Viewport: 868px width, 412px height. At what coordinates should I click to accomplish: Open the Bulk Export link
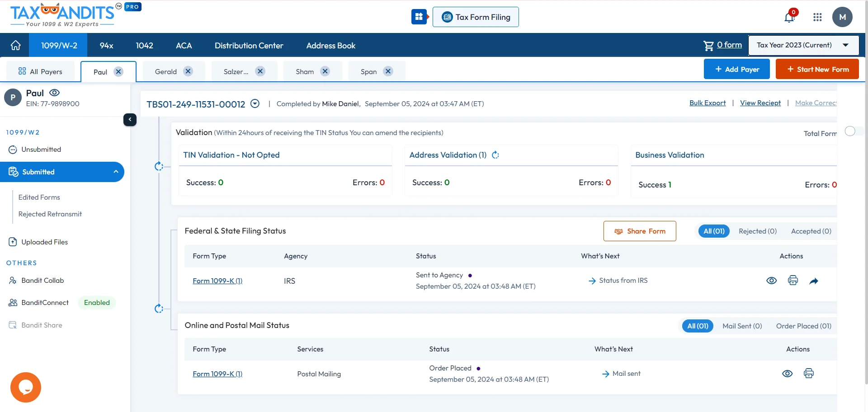click(x=708, y=103)
